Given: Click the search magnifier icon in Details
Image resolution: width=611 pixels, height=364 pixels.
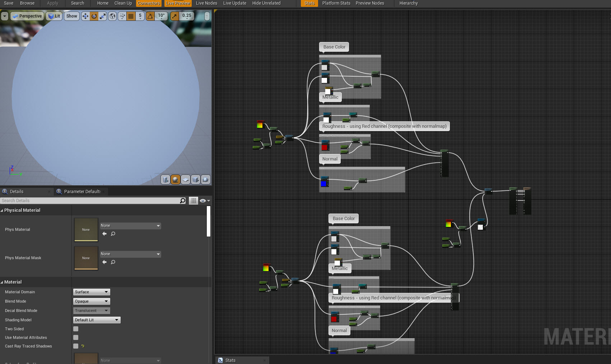Looking at the screenshot, I should coord(183,201).
